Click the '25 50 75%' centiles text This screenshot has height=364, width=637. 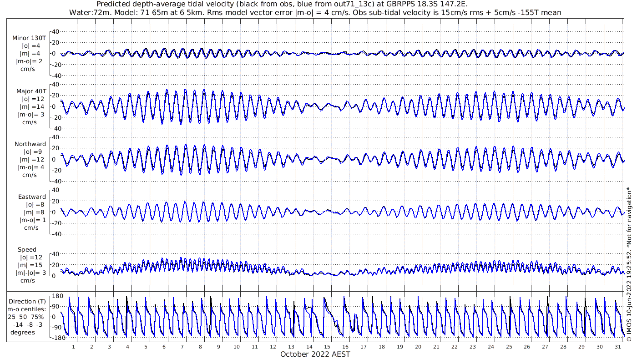(x=28, y=317)
